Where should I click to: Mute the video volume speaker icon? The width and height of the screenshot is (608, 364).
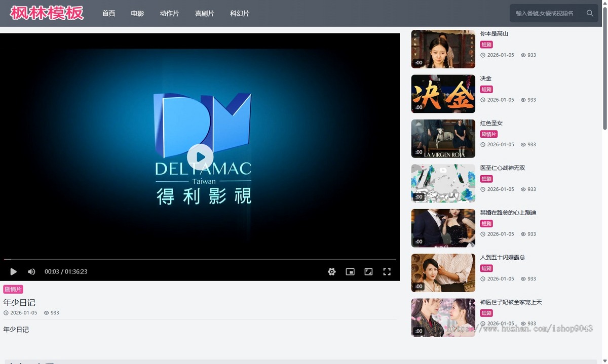coord(31,272)
